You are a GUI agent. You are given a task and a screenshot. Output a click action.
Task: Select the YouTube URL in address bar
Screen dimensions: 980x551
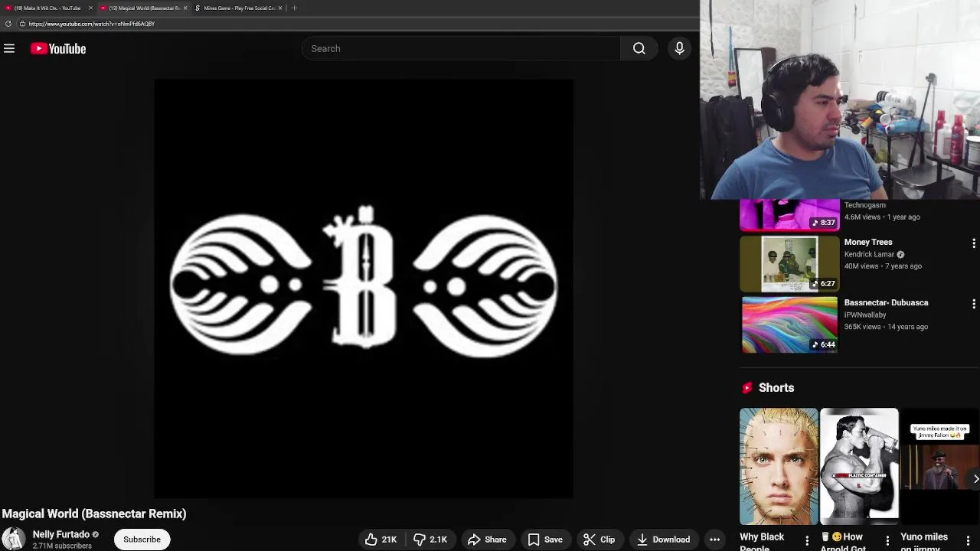92,24
